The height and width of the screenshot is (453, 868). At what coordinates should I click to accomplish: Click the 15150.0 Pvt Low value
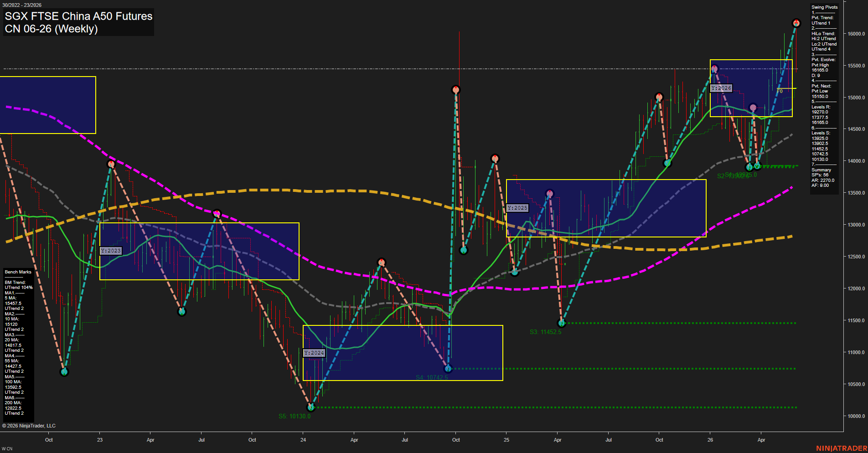coord(820,97)
